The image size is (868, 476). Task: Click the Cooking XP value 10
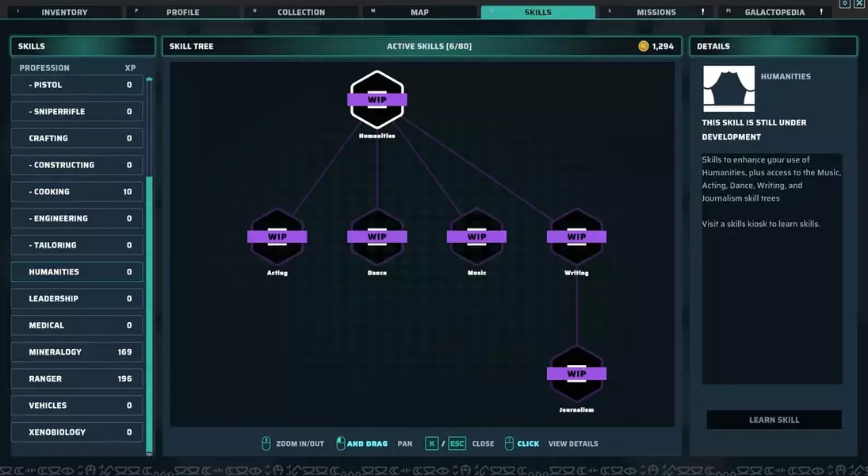(x=128, y=192)
